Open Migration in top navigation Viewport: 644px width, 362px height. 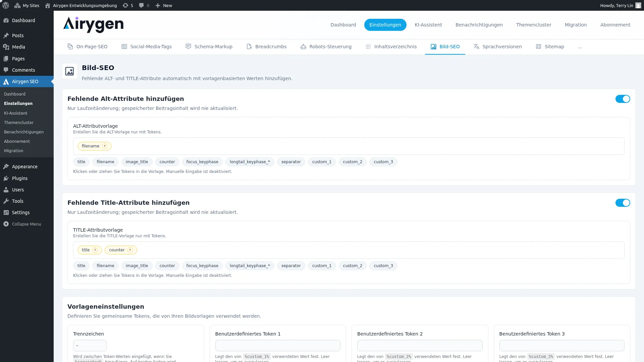576,25
